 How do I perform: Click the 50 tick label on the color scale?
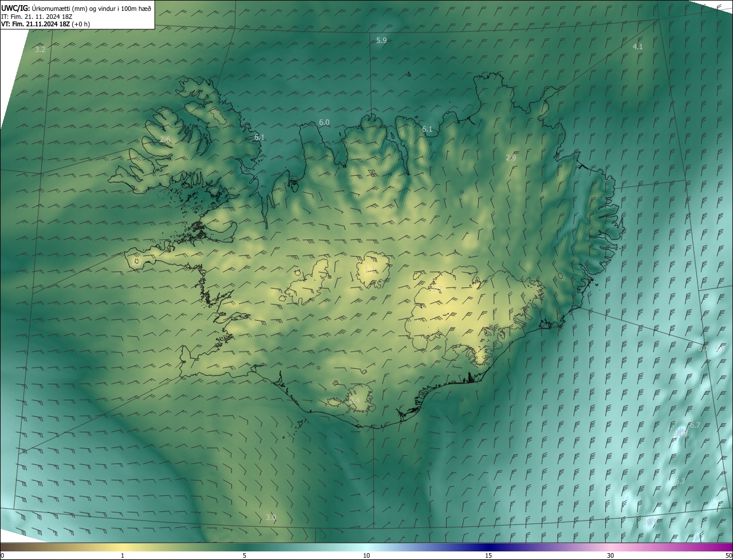(x=728, y=555)
